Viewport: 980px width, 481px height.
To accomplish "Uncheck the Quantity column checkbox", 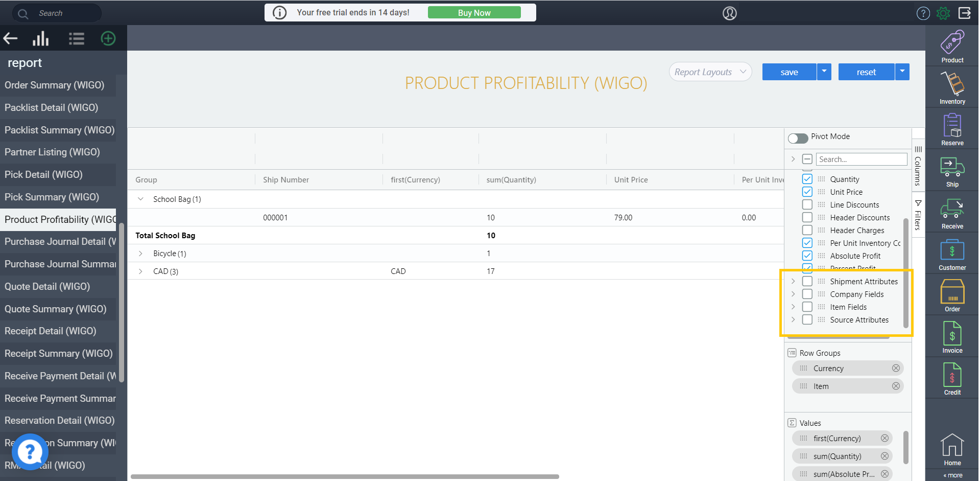I will coord(807,179).
